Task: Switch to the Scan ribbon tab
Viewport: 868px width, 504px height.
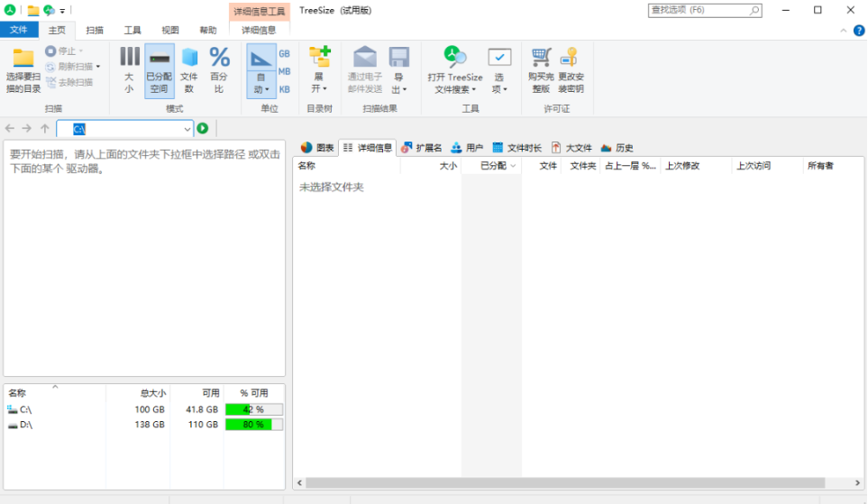Action: click(95, 30)
